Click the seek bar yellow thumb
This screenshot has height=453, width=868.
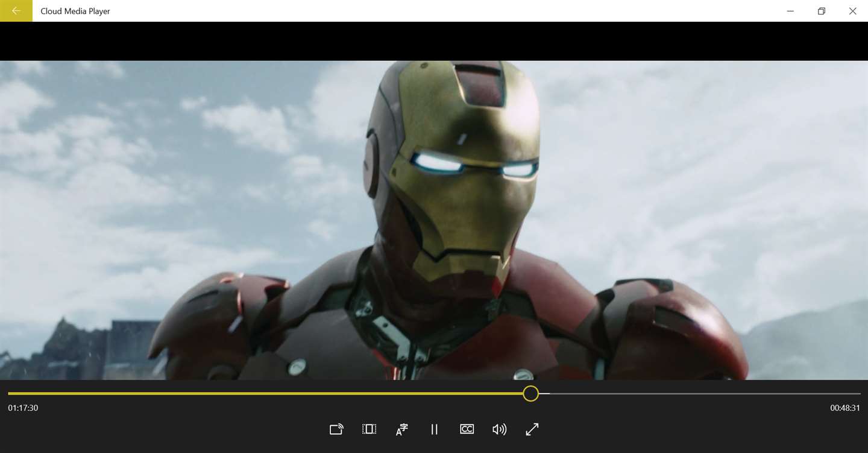point(530,394)
